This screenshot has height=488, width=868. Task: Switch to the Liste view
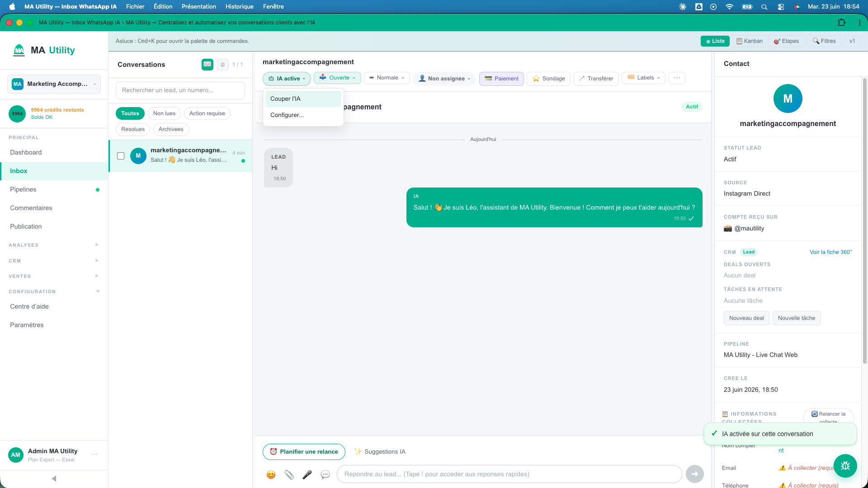(715, 41)
